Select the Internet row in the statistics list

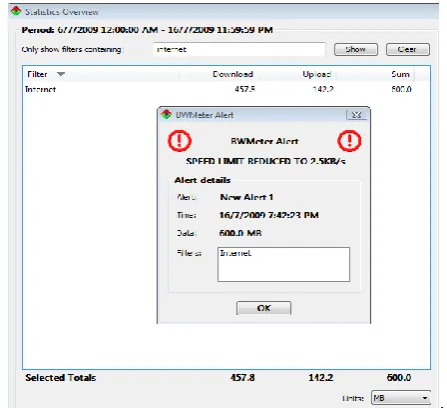tap(218, 89)
